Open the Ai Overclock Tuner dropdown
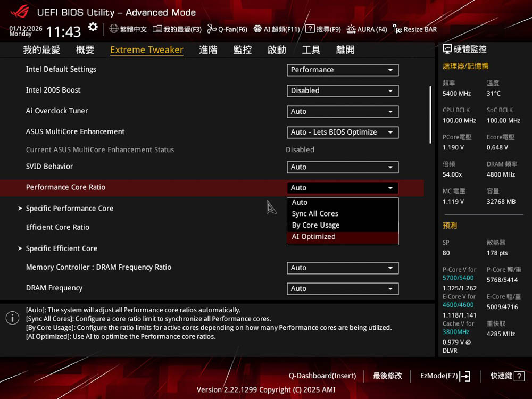Screen dimensions: 532x399 [343, 111]
